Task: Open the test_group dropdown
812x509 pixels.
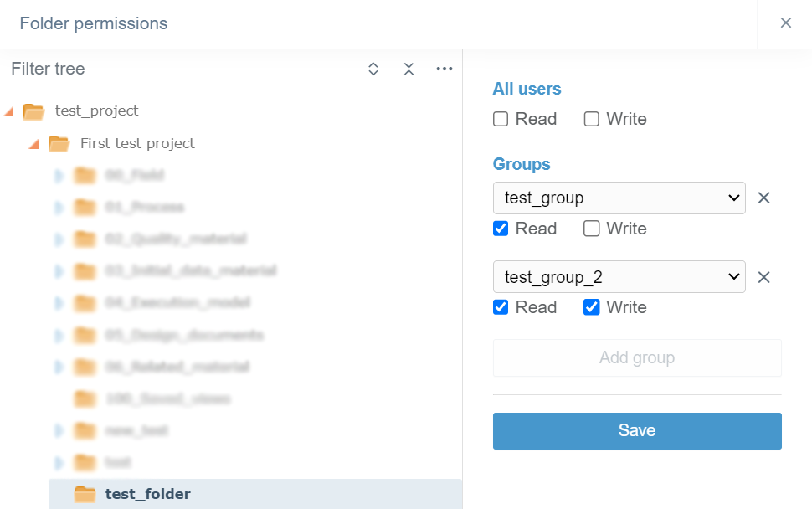Action: [619, 198]
